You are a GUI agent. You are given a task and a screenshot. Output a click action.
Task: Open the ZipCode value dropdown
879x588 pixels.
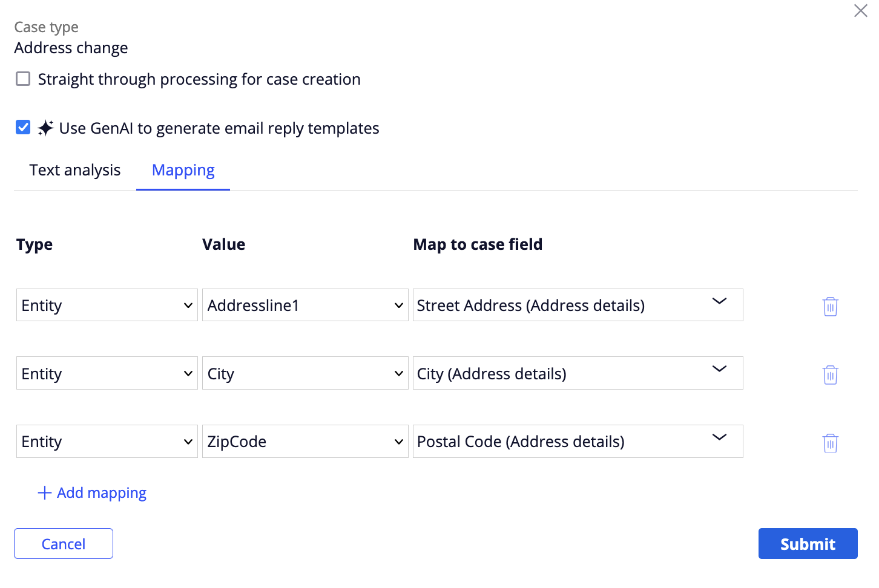305,441
